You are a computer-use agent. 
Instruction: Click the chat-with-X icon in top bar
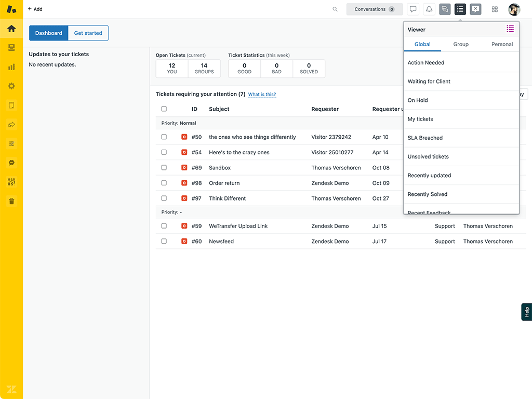[476, 9]
